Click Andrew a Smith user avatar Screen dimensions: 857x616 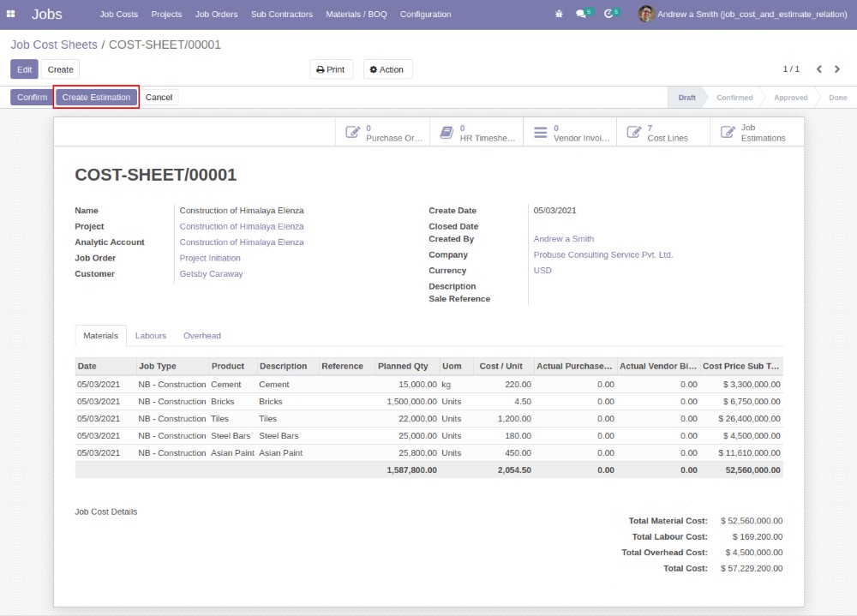pos(646,14)
